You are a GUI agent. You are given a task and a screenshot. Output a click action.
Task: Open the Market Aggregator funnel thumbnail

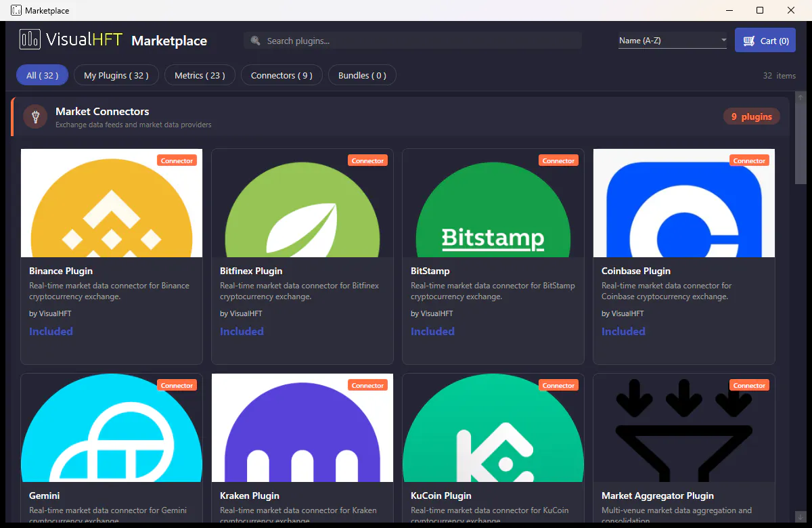684,428
